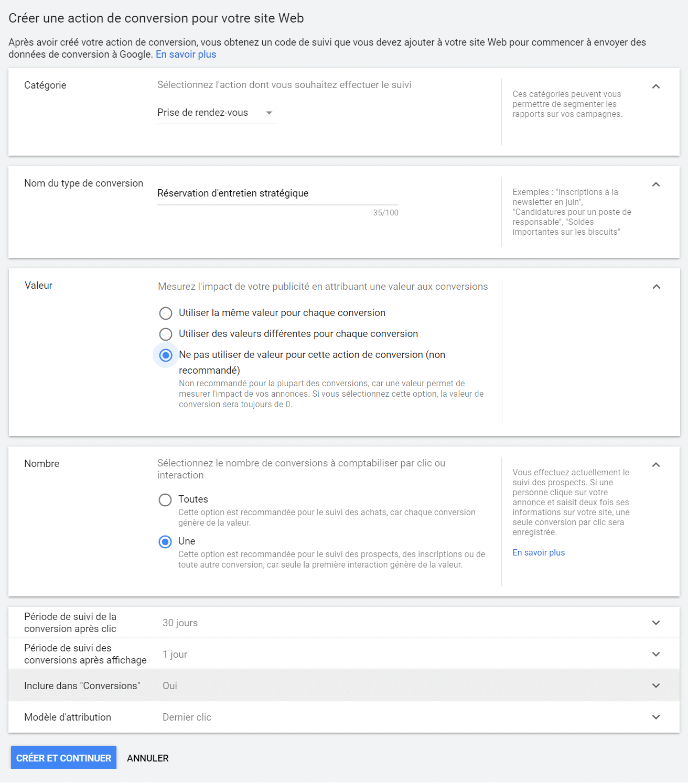Click the 30 jours tracking period value
The width and height of the screenshot is (688, 784).
pos(180,623)
